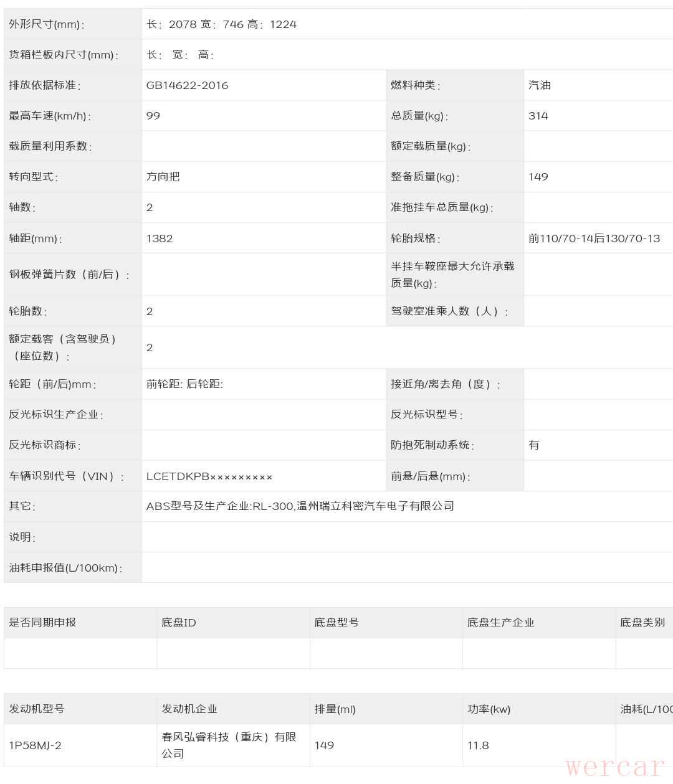This screenshot has width=673, height=784.
Task: Click the 前悬/后悬(mm) label
Action: (430, 476)
